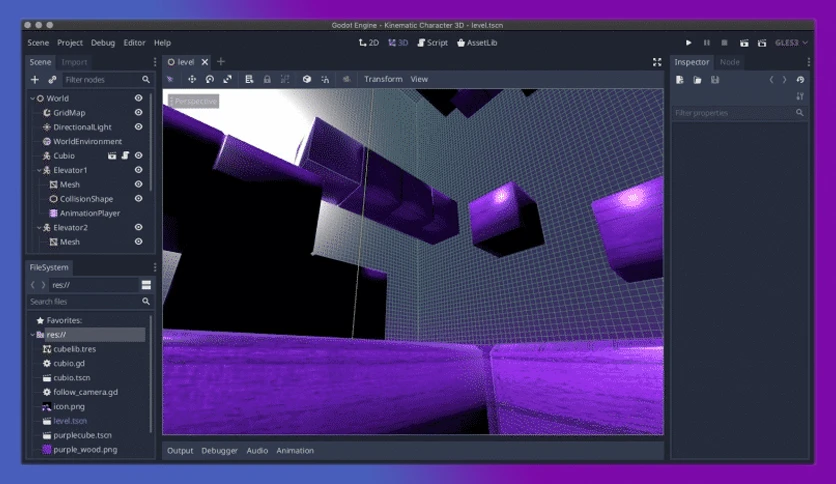Viewport: 836px width, 484px height.
Task: Click the Filter nodes search field
Action: click(107, 79)
